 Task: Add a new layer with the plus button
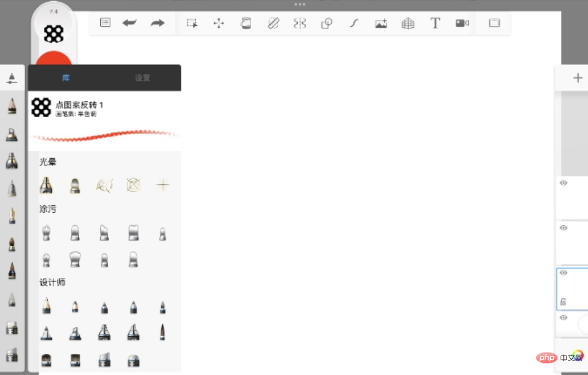click(x=578, y=78)
